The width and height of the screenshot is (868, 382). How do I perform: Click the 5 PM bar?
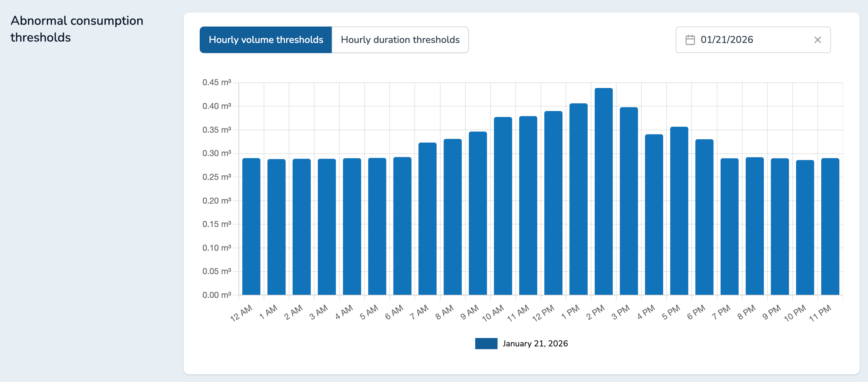click(x=679, y=211)
